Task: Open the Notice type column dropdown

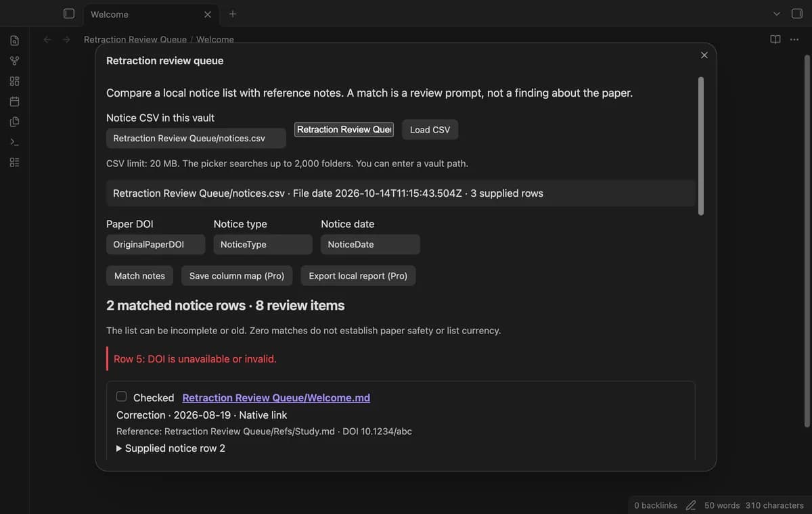Action: (x=263, y=244)
